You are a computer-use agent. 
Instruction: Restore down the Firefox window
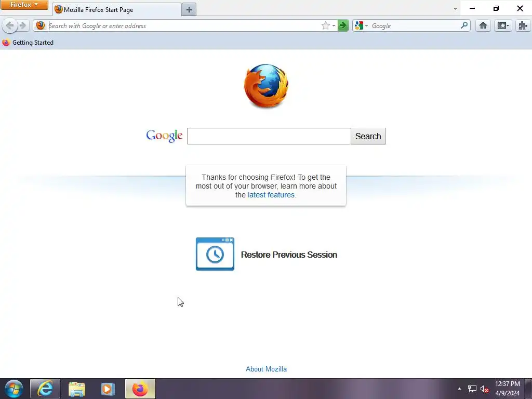pyautogui.click(x=496, y=8)
